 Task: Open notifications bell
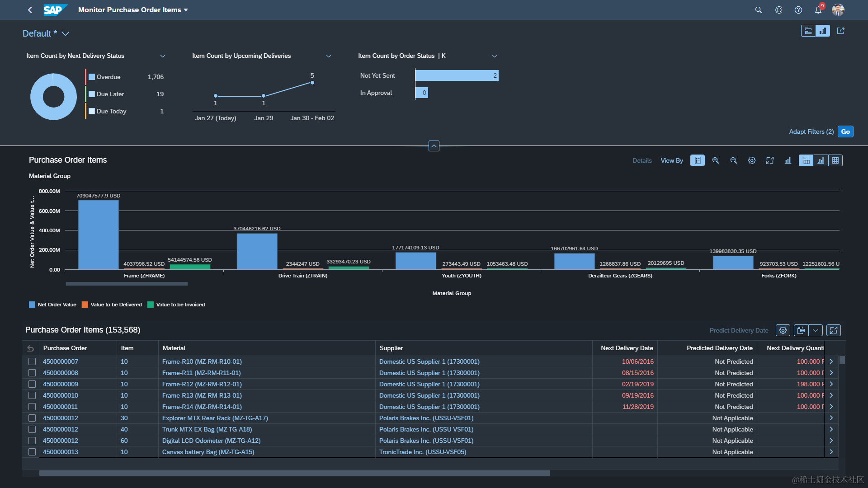[x=818, y=10]
